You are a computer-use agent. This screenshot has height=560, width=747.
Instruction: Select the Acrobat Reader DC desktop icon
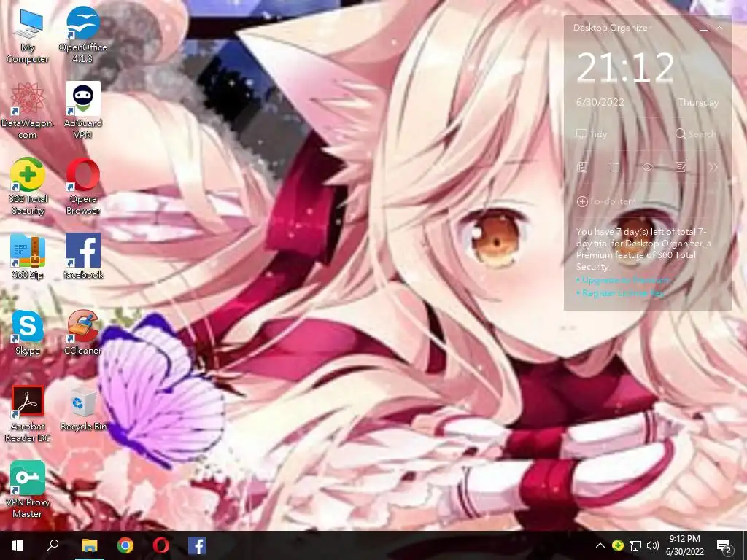click(x=28, y=414)
